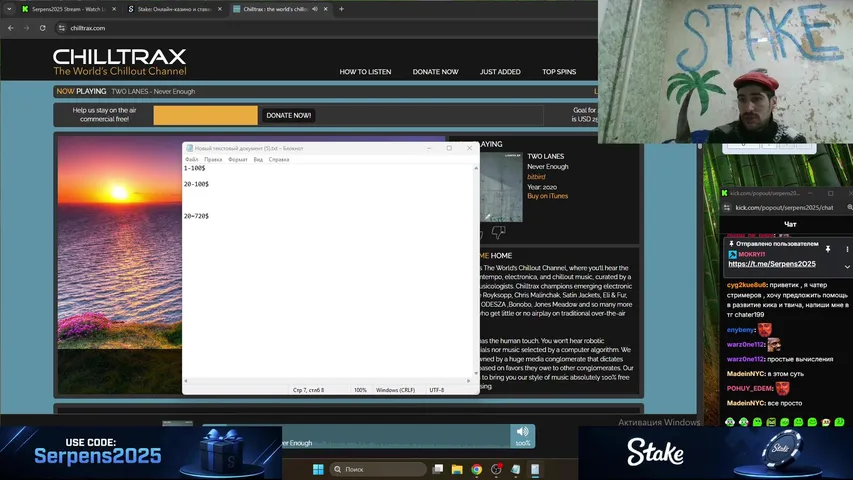This screenshot has width=853, height=480.
Task: Open File Explorer from taskbar
Action: pos(457,469)
